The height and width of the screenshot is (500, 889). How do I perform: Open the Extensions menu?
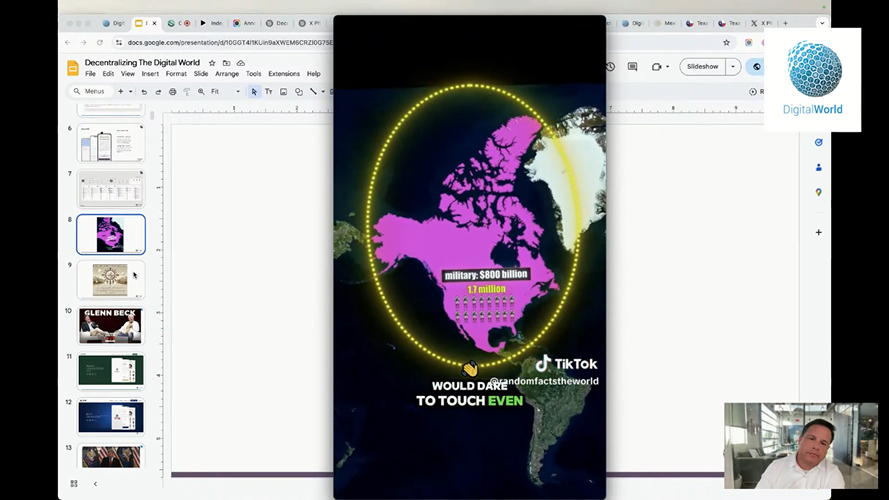283,74
